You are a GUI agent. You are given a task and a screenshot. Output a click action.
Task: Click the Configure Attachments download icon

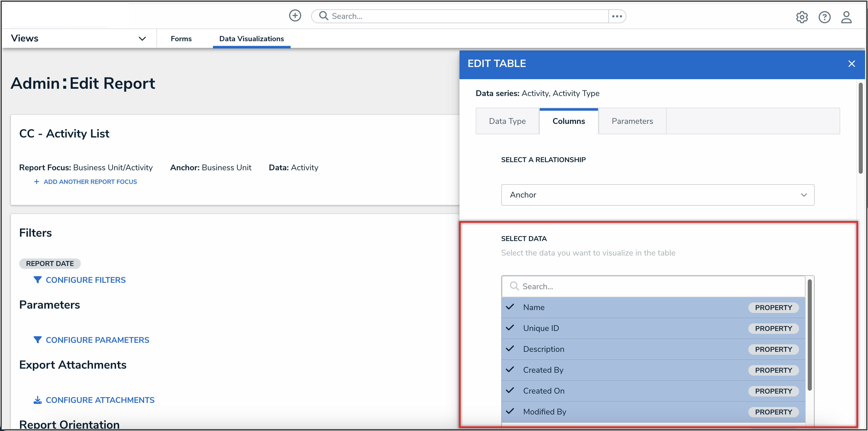37,400
